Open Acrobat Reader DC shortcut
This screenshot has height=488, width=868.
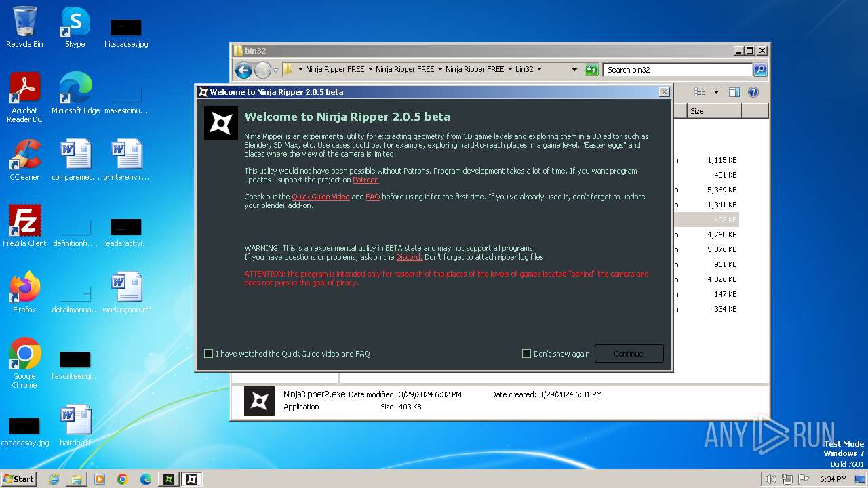click(x=24, y=98)
